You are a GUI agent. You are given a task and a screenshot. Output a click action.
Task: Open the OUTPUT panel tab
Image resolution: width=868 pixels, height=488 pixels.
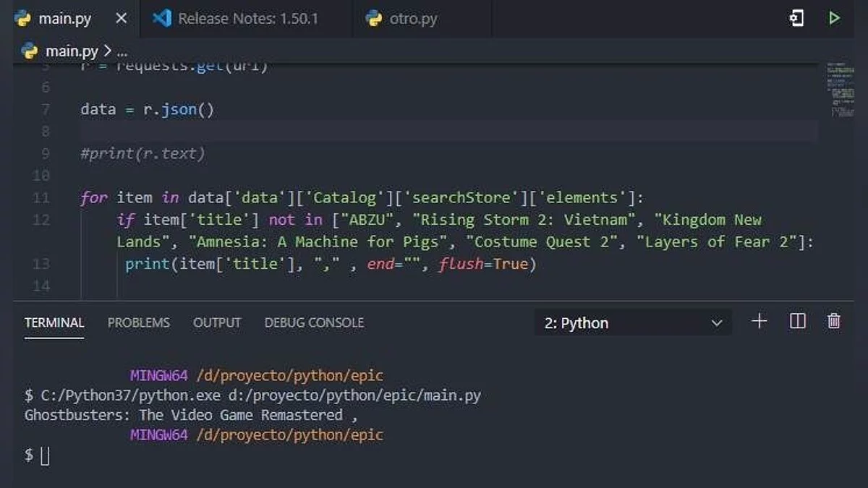216,322
